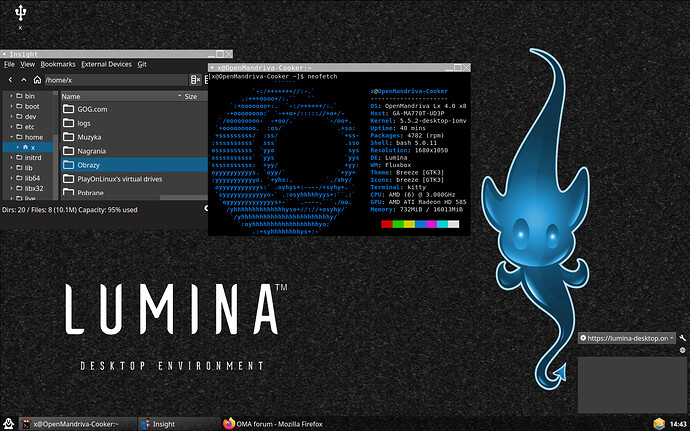The width and height of the screenshot is (690, 431).
Task: Open PlayOnLinux's virtual drives folder
Action: [120, 179]
